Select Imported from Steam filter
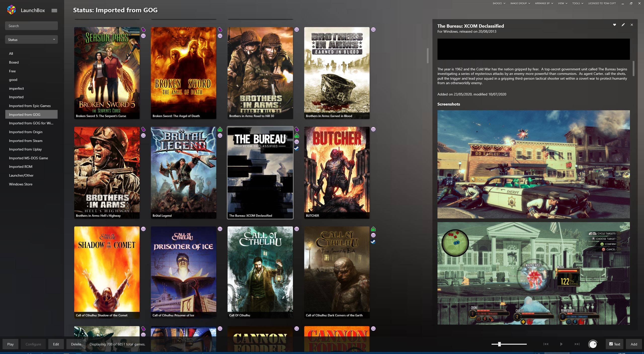The image size is (644, 354). pos(31,141)
